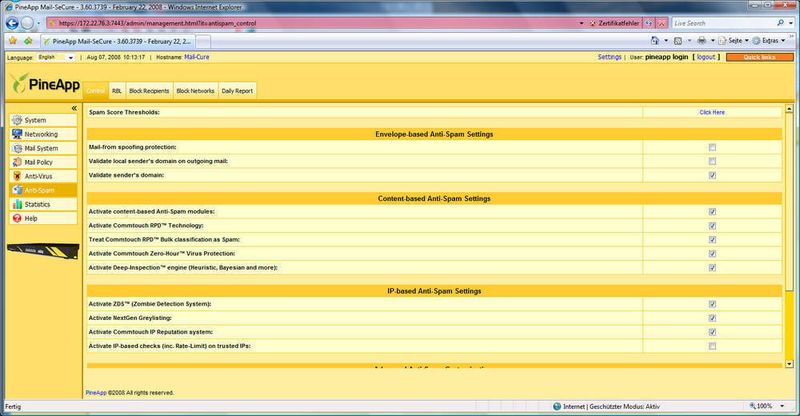Open the Seite menu dropdown
This screenshot has height=416, width=800.
(734, 40)
